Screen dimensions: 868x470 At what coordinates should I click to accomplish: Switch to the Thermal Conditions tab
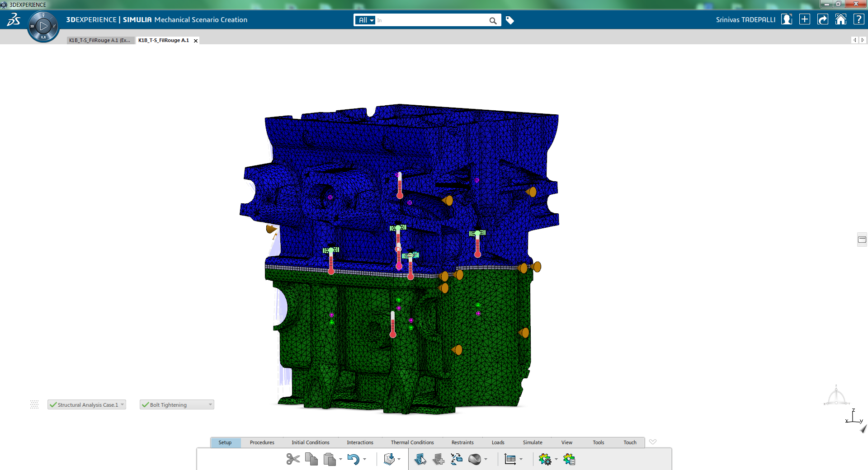click(412, 442)
